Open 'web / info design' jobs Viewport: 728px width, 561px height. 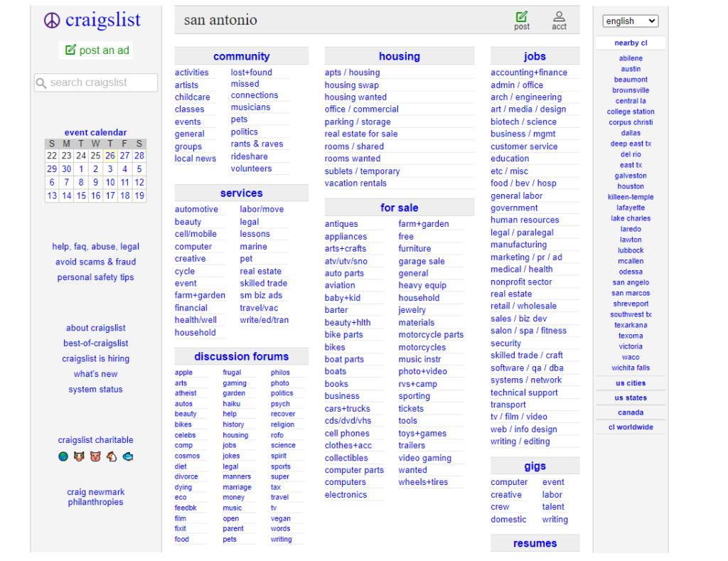click(x=524, y=429)
